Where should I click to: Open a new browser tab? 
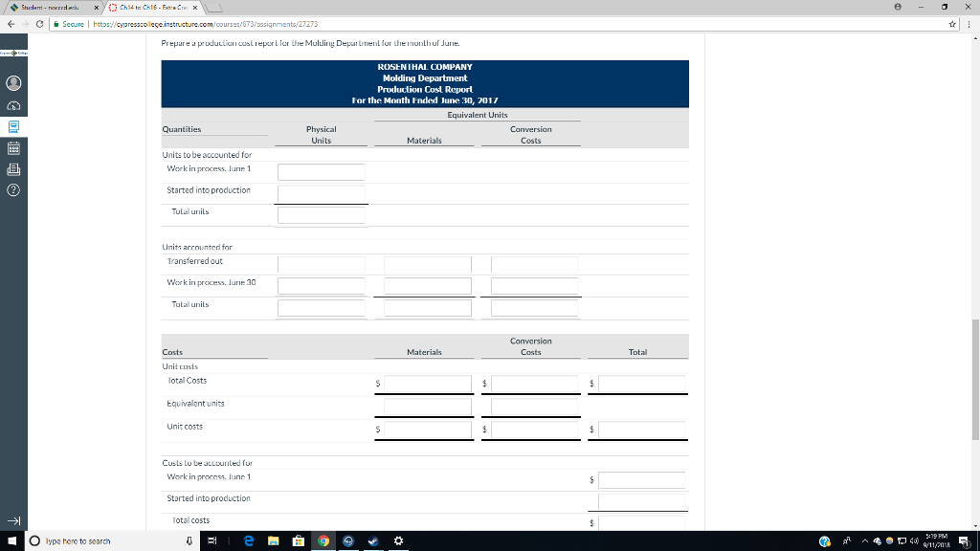tap(214, 8)
